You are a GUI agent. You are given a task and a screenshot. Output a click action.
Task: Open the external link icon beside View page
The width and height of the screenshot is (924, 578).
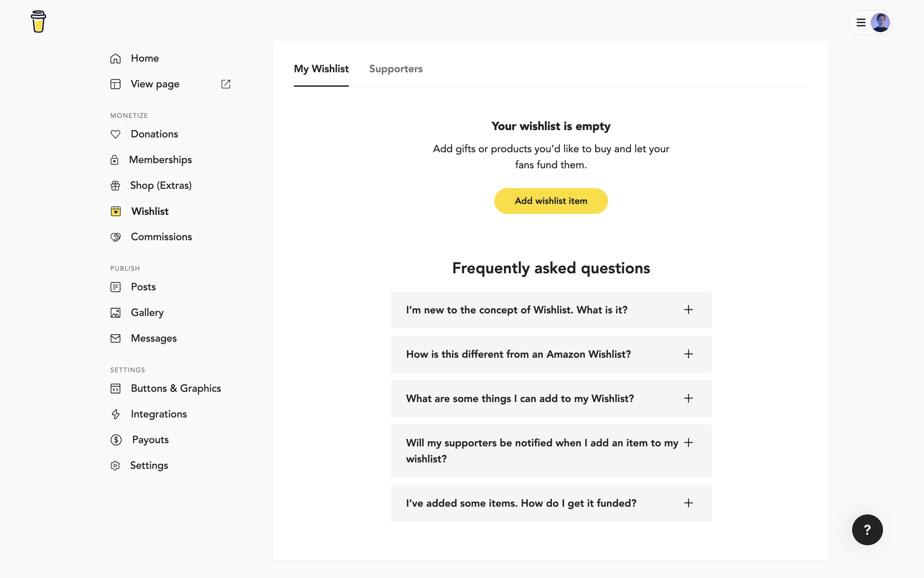[x=226, y=84]
